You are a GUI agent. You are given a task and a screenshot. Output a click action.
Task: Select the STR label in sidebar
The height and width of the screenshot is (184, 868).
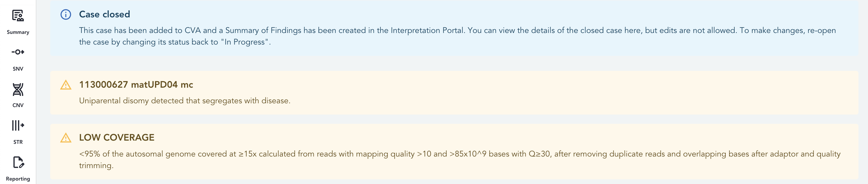point(18,142)
